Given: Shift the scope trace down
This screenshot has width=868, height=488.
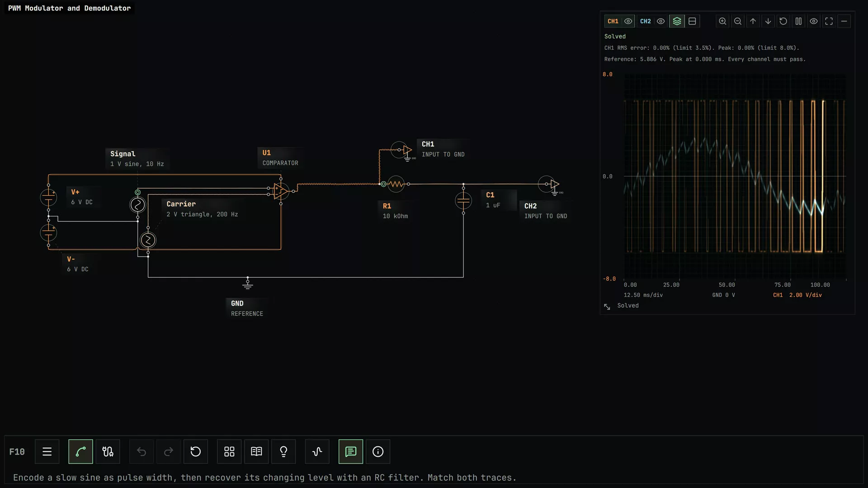Looking at the screenshot, I should (768, 21).
